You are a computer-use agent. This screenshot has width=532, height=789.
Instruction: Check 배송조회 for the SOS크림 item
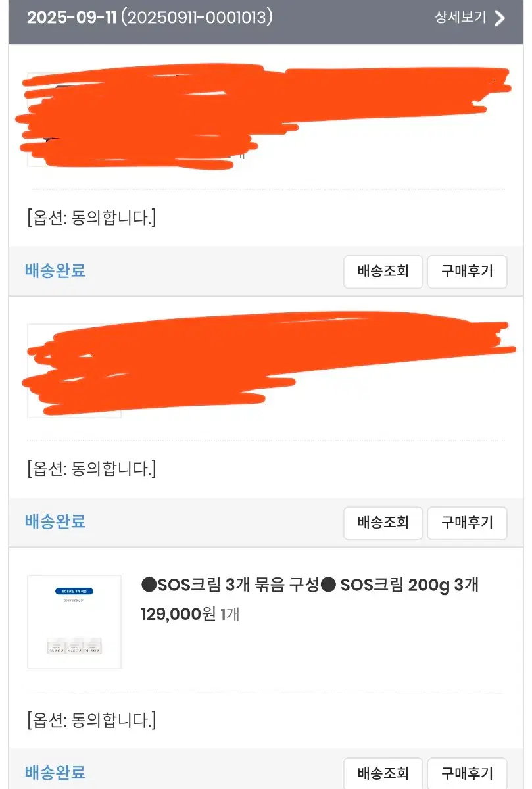[x=383, y=773]
